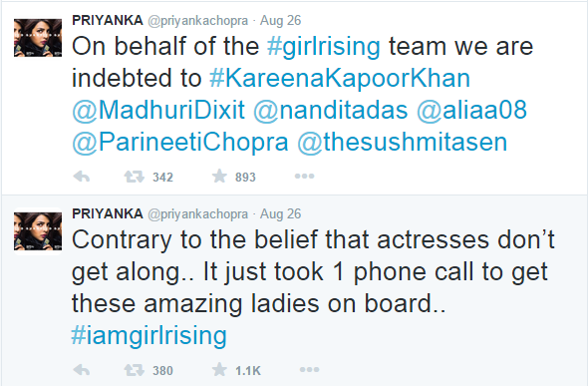Open more options on the second tweet

[309, 369]
